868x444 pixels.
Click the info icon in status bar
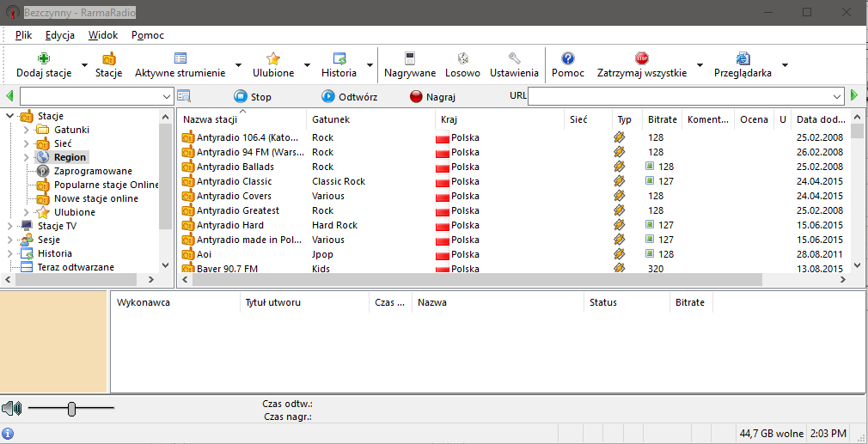(9, 434)
